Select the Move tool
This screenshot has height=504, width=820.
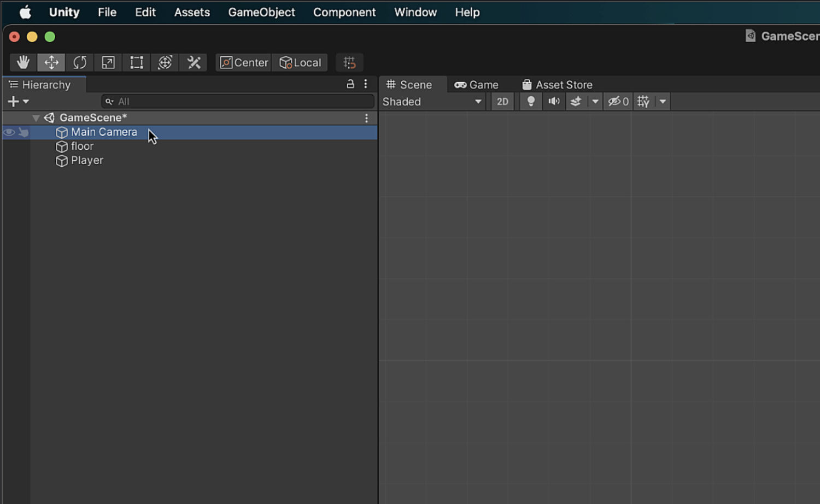(x=51, y=62)
